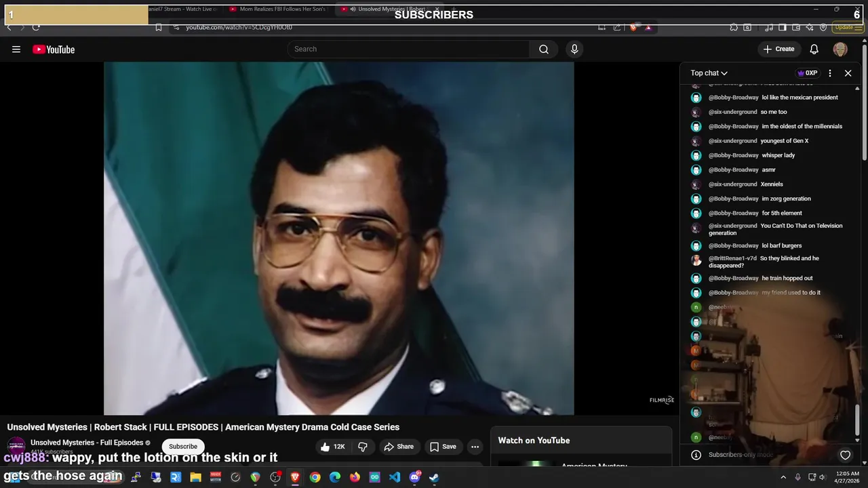Screen dimensions: 868x488
Task: Bookmark this page in the address bar
Action: point(158,27)
